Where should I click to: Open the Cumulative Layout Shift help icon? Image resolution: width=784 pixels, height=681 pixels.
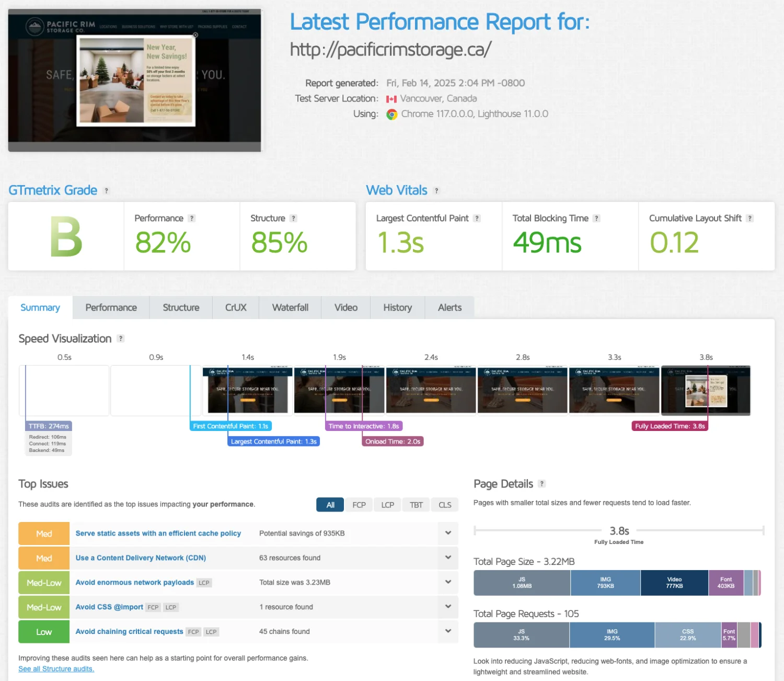[751, 218]
